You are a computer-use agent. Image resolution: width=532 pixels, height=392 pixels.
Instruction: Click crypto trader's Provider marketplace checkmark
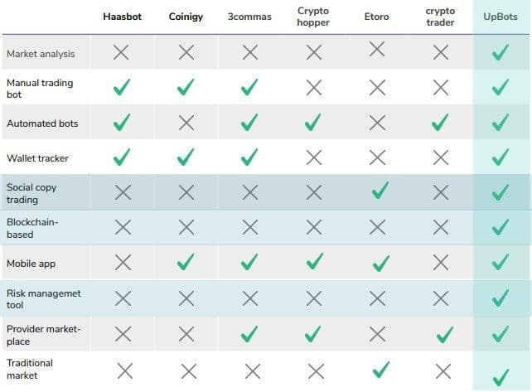tap(444, 334)
